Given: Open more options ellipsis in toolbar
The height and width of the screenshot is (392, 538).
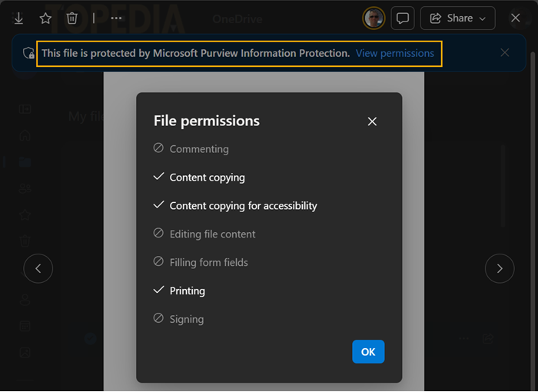Looking at the screenshot, I should (x=116, y=18).
